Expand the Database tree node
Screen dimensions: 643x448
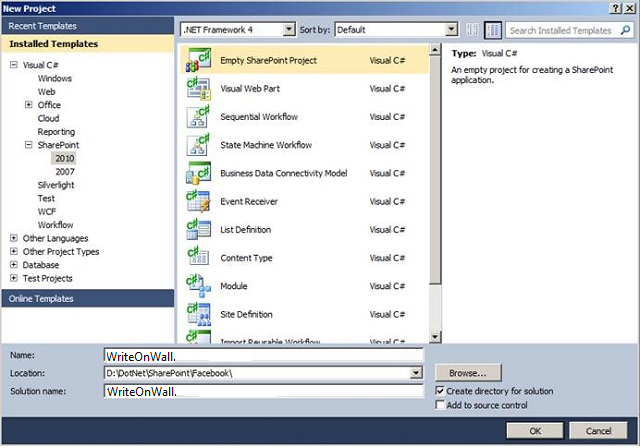tap(14, 265)
